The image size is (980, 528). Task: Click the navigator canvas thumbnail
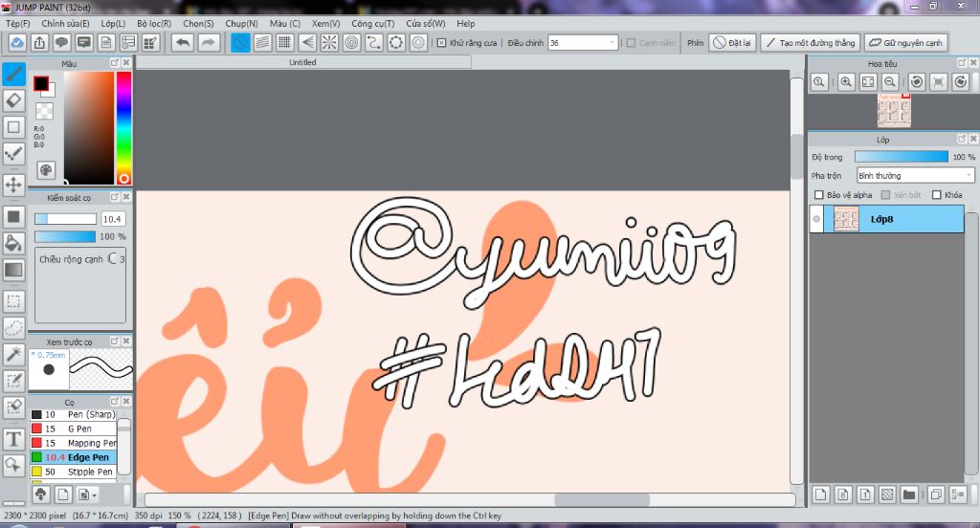point(894,110)
